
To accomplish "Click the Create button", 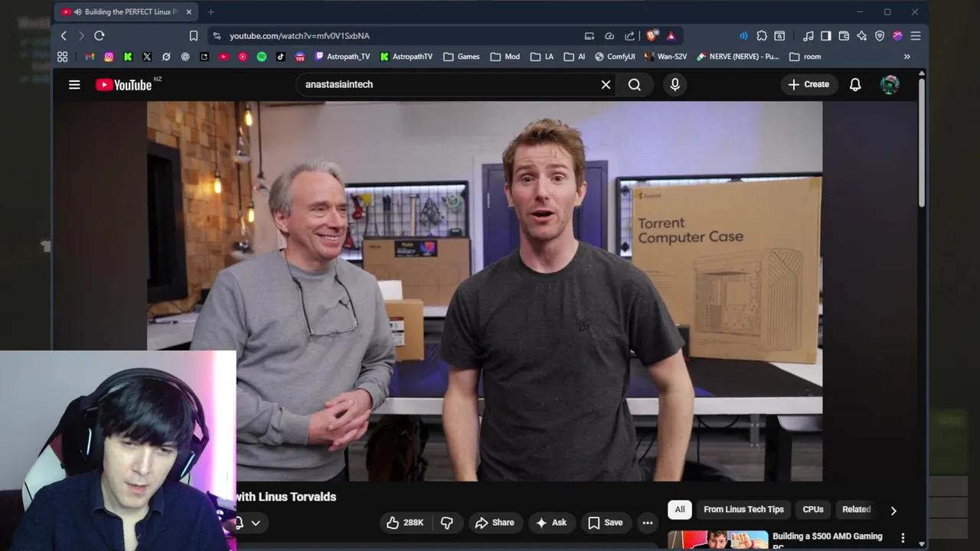I will click(x=808, y=85).
